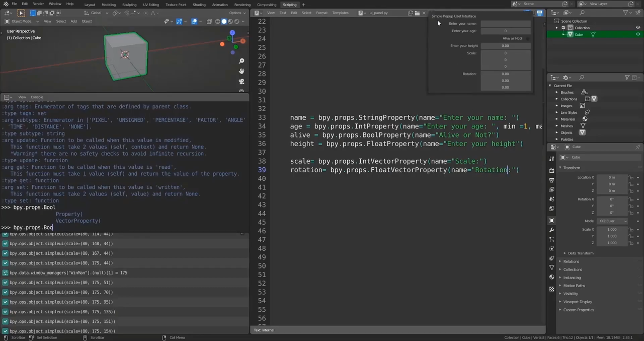Image resolution: width=644 pixels, height=341 pixels.
Task: Click the outliner filter funnel icon
Action: point(626,13)
